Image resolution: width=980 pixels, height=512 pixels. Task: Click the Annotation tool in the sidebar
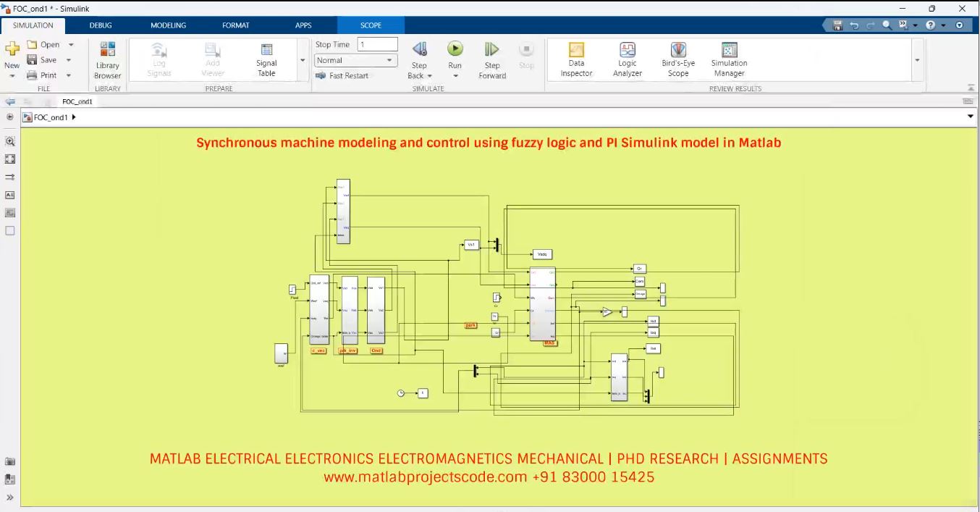(x=10, y=194)
